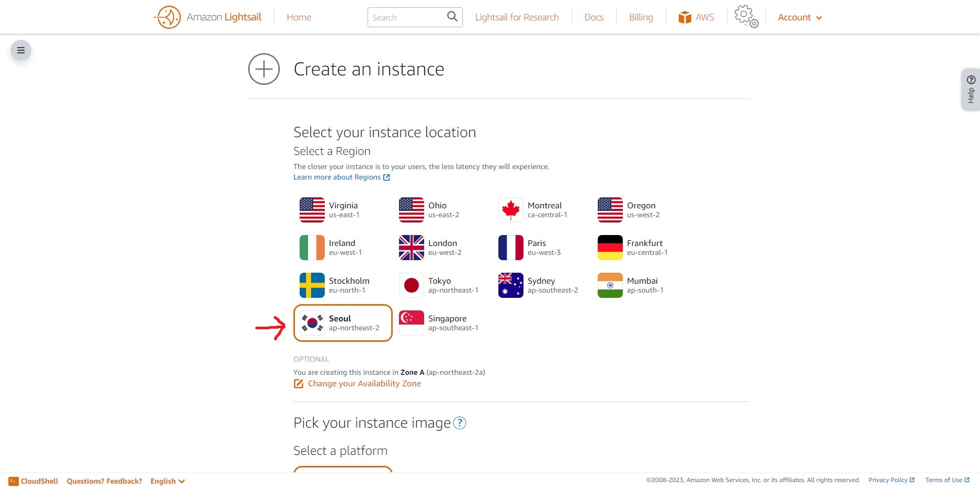The width and height of the screenshot is (980, 491).
Task: Choose the eu-north-1 region text
Action: 347,291
